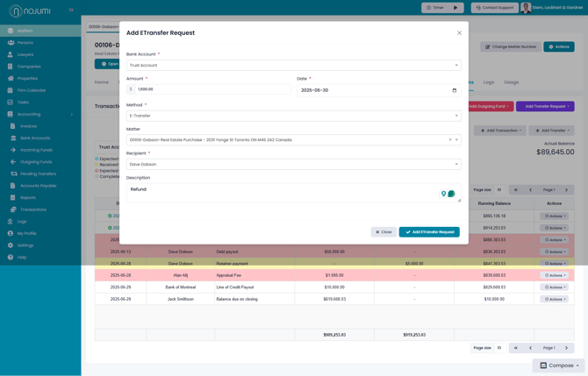Click the Pending Transfers icon
Image resolution: width=588 pixels, height=376 pixels.
click(14, 174)
